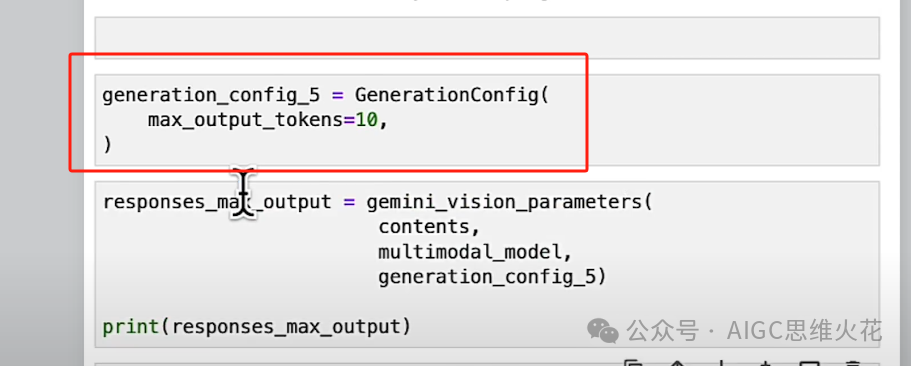Click the multimodal_model argument
This screenshot has height=366, width=911.
470,253
